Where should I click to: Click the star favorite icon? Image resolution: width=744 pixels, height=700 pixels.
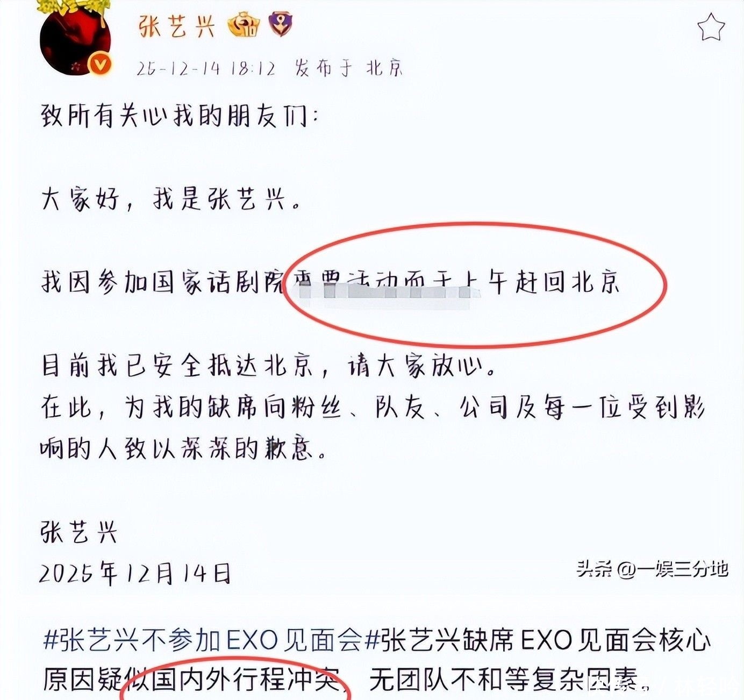(x=711, y=27)
